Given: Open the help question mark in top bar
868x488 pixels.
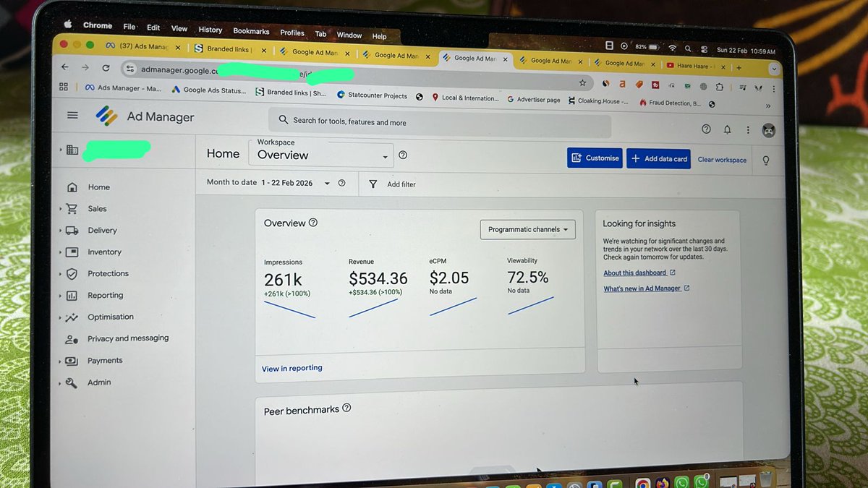Looking at the screenshot, I should (706, 129).
